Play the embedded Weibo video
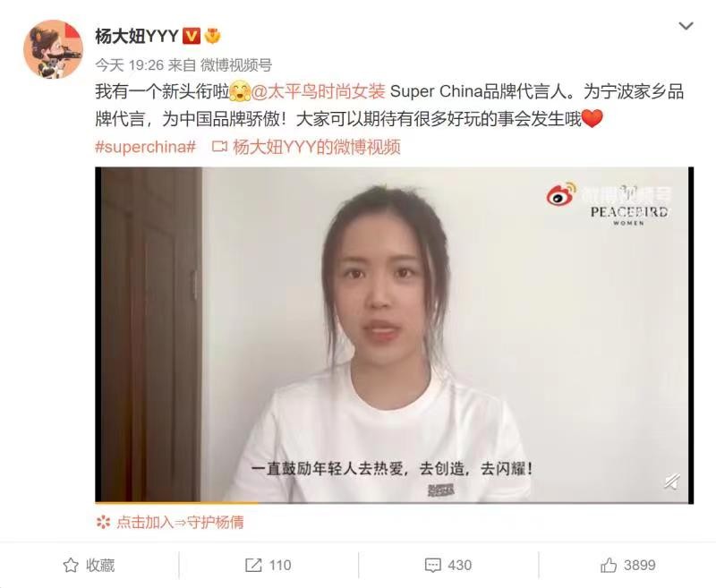This screenshot has height=588, width=716. click(394, 335)
